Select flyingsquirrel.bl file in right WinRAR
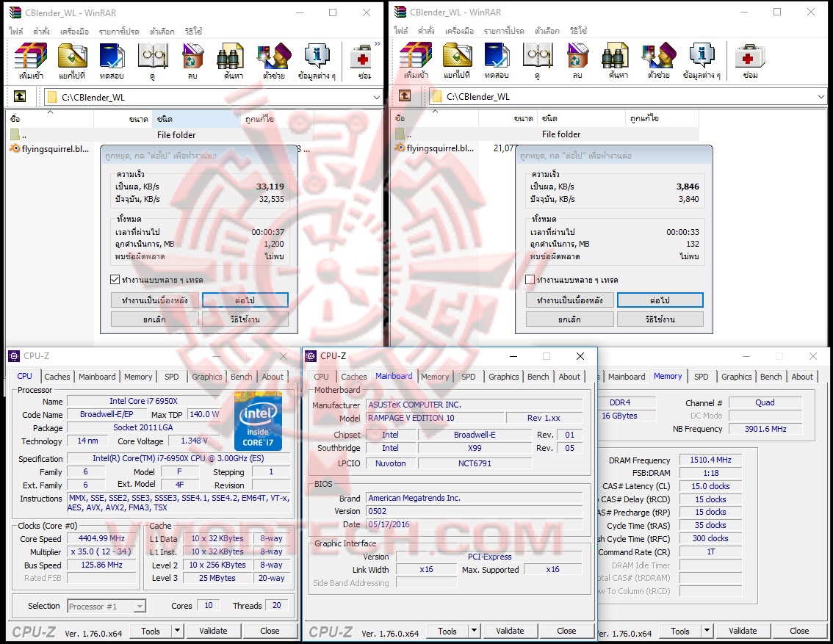Viewport: 833px width, 644px height. click(x=436, y=148)
